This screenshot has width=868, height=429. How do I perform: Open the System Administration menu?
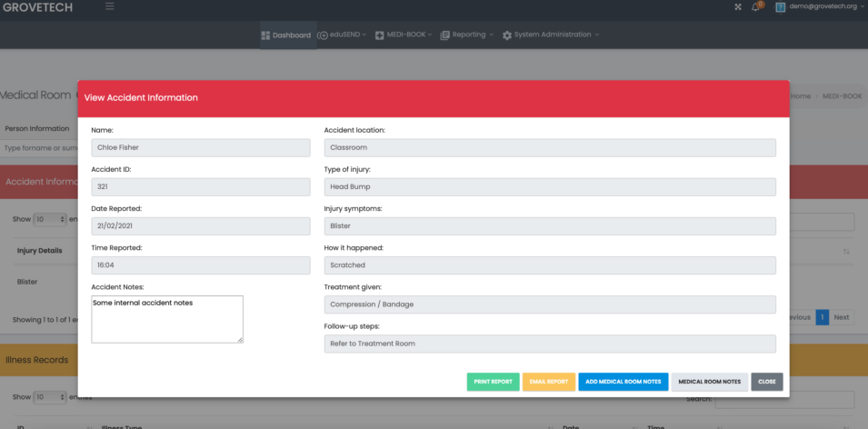551,35
